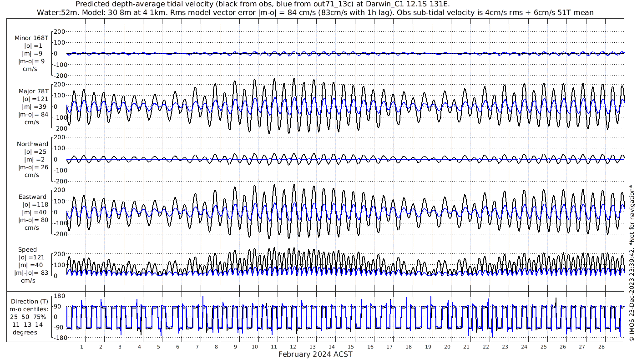Click the x-axis day tick '25'
Screen dimensions: 637x364
pyautogui.click(x=544, y=347)
